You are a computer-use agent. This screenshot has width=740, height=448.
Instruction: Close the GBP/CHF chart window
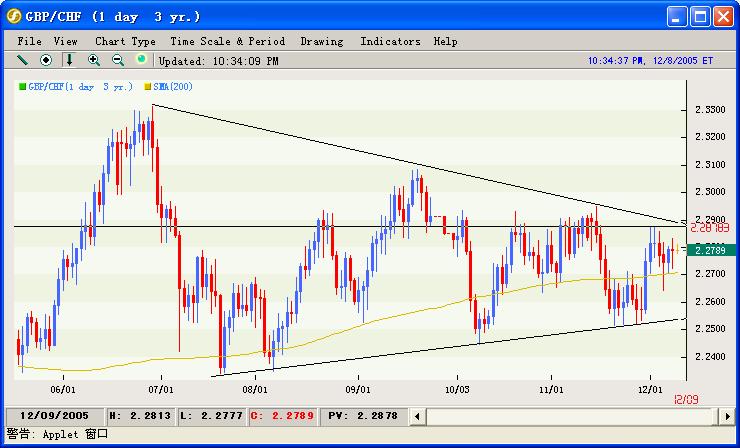point(723,17)
